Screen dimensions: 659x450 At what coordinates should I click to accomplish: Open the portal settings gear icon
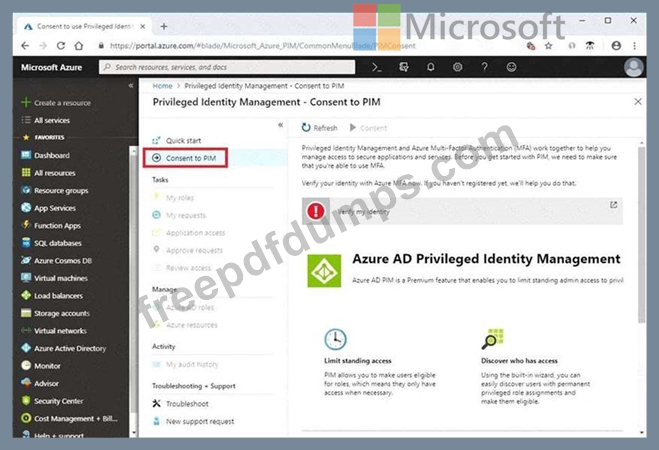point(457,67)
